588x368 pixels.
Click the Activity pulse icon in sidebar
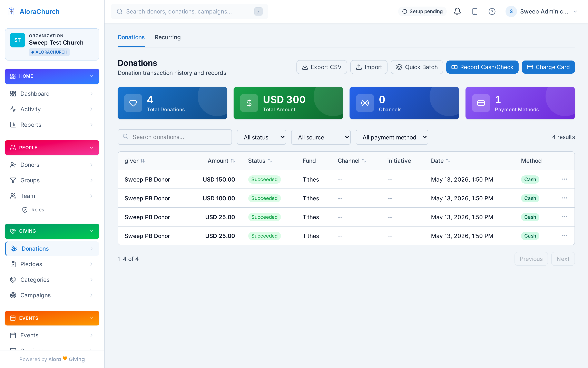(x=13, y=109)
